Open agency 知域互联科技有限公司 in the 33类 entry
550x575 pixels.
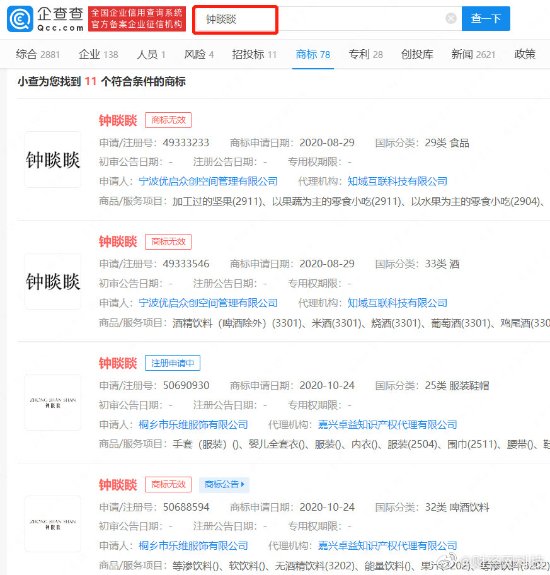click(x=397, y=303)
